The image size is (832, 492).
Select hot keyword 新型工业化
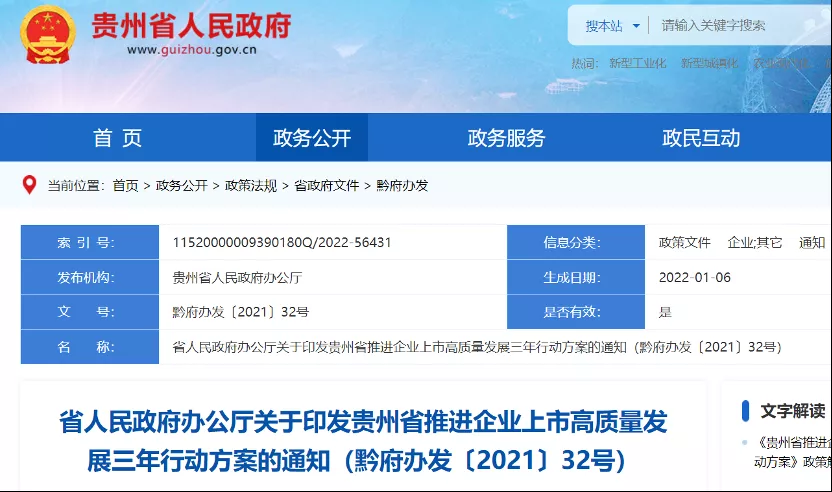[x=637, y=63]
